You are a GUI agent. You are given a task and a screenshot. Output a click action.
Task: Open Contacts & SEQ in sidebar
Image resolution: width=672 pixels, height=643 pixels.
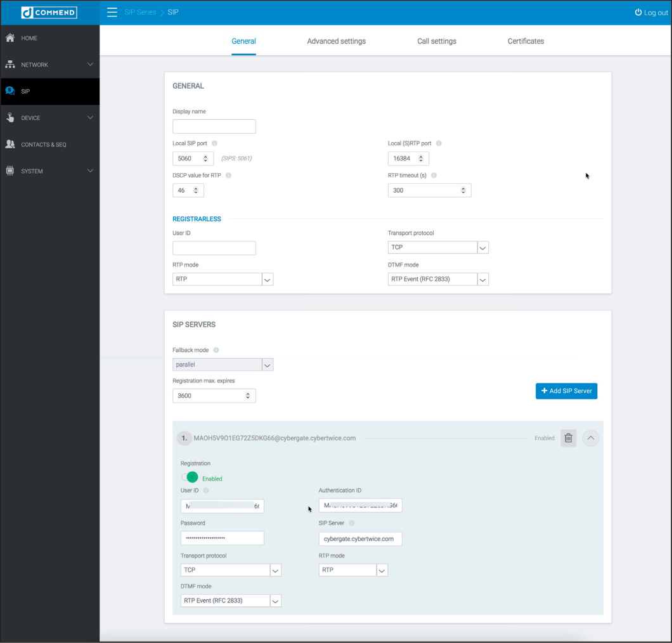pos(43,145)
